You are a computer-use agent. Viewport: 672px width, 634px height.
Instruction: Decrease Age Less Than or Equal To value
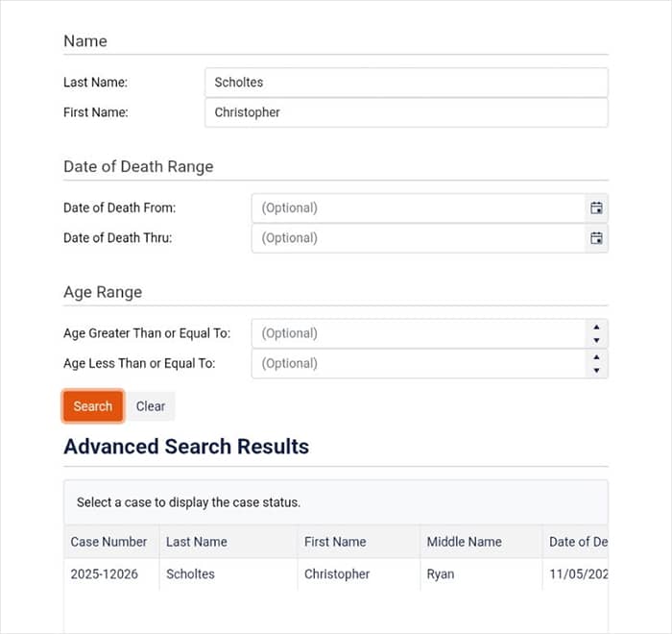point(596,370)
